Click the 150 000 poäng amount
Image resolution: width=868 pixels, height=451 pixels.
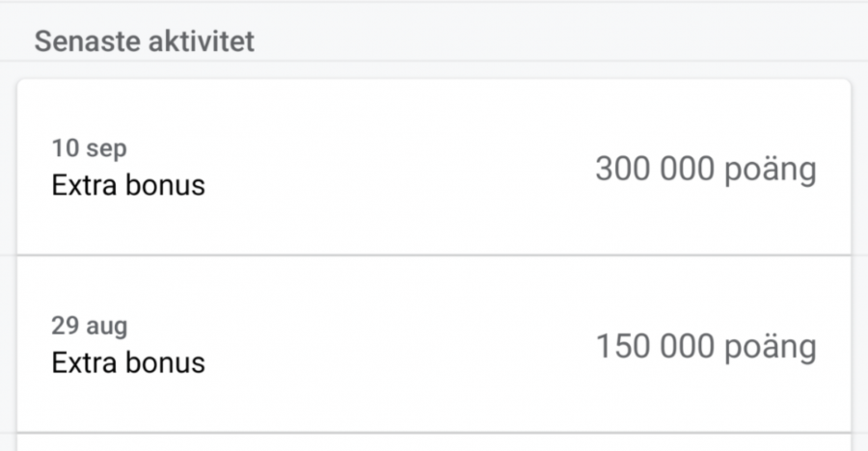pyautogui.click(x=705, y=347)
